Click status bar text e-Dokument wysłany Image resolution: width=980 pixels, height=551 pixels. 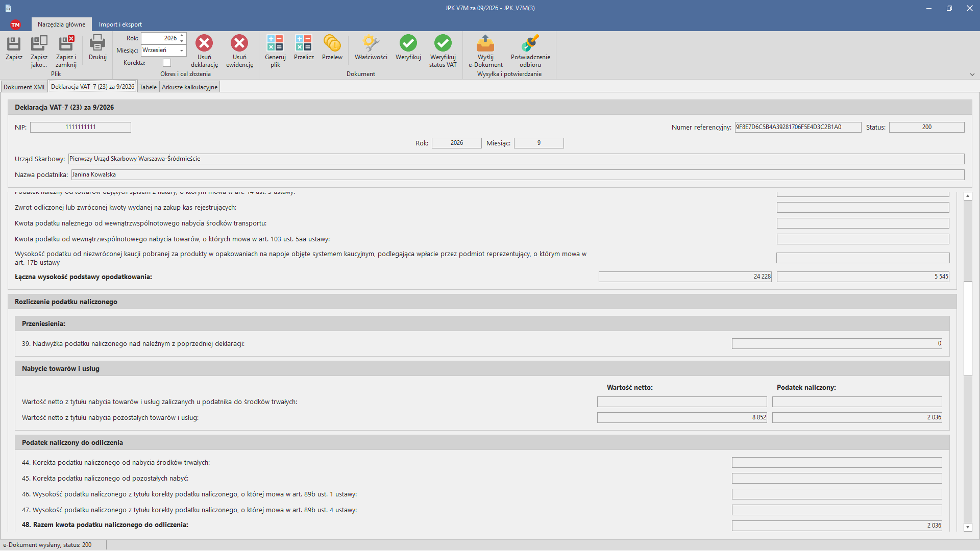47,545
